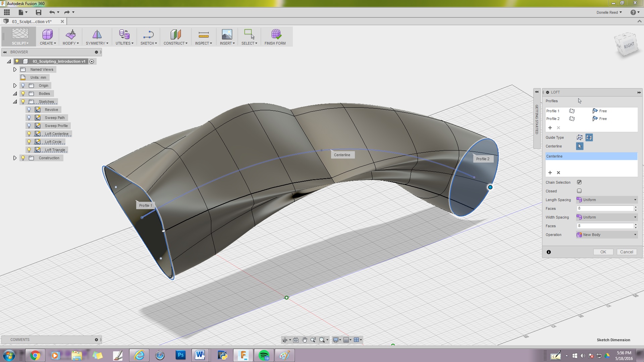Screen dimensions: 644x362
Task: Click the Finish Form icon
Action: [x=276, y=34]
